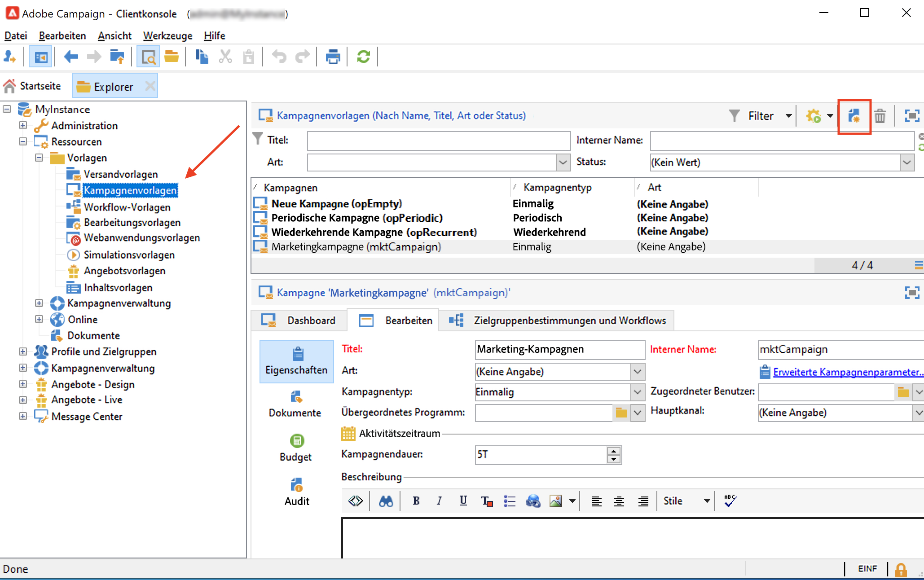
Task: Expand the Profile und Zielgruppen tree node
Action: pos(23,352)
